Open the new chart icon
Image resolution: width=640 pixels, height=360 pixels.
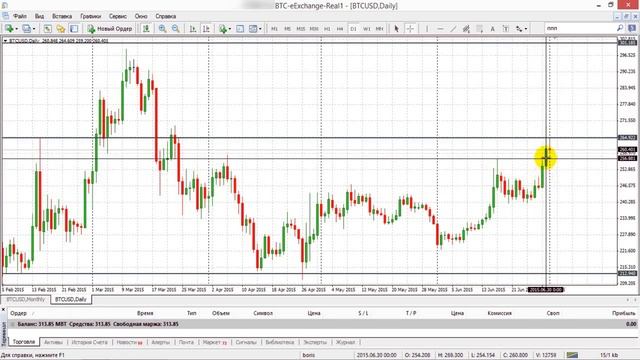(x=9, y=29)
